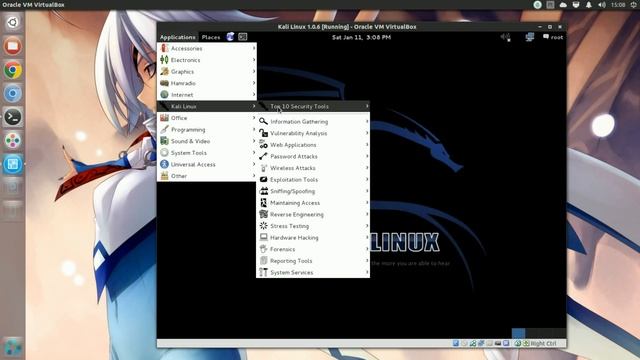This screenshot has height=360, width=640.
Task: Click the Web Applications icon
Action: pyautogui.click(x=264, y=144)
